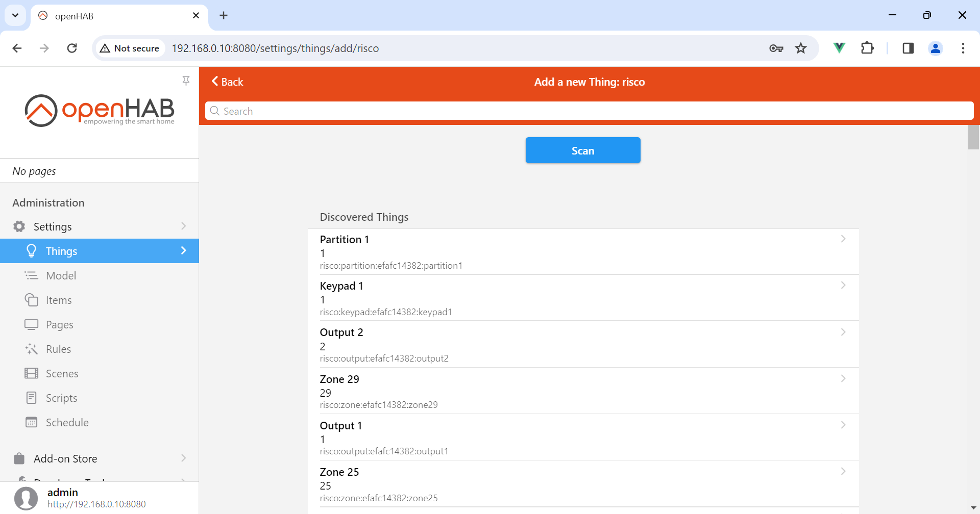Viewport: 980px width, 514px height.
Task: Close the openHAB browser tab
Action: pos(196,15)
